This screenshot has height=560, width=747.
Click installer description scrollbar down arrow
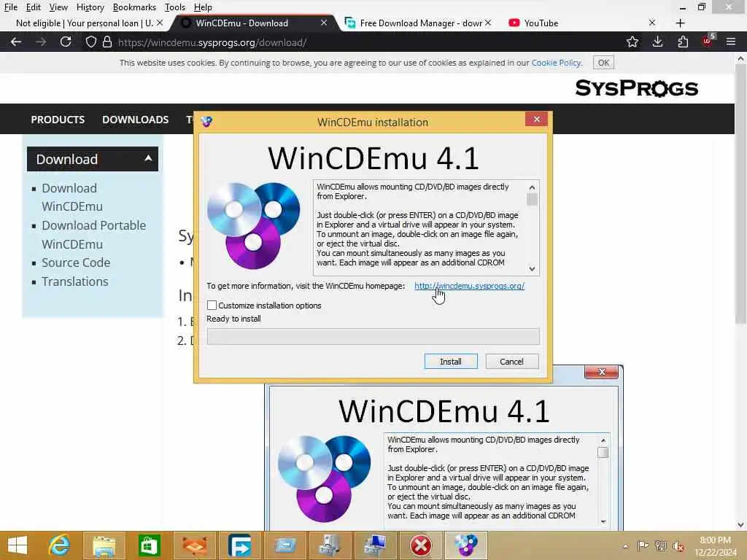(x=532, y=269)
